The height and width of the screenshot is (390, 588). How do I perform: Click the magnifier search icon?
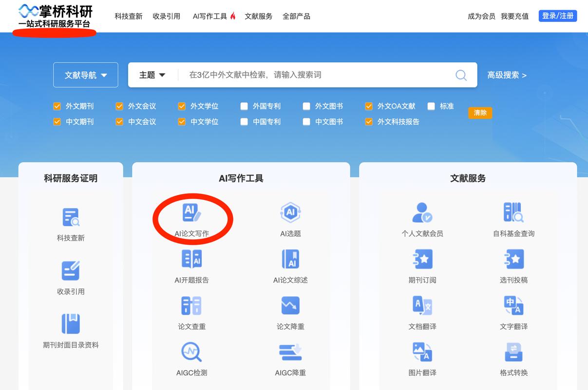[461, 75]
